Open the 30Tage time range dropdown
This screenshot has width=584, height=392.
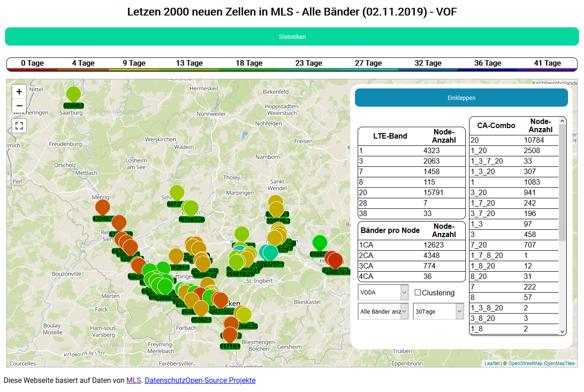click(438, 312)
